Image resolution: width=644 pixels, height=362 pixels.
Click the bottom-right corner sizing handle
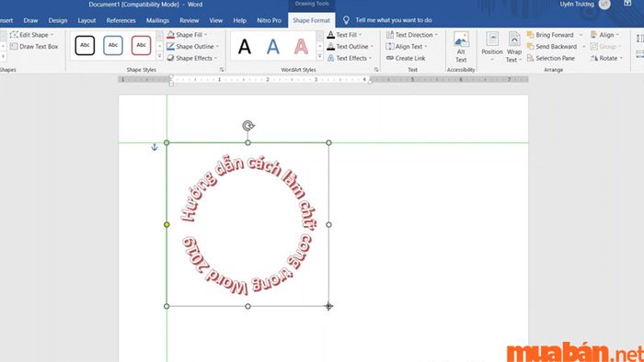[x=328, y=306]
